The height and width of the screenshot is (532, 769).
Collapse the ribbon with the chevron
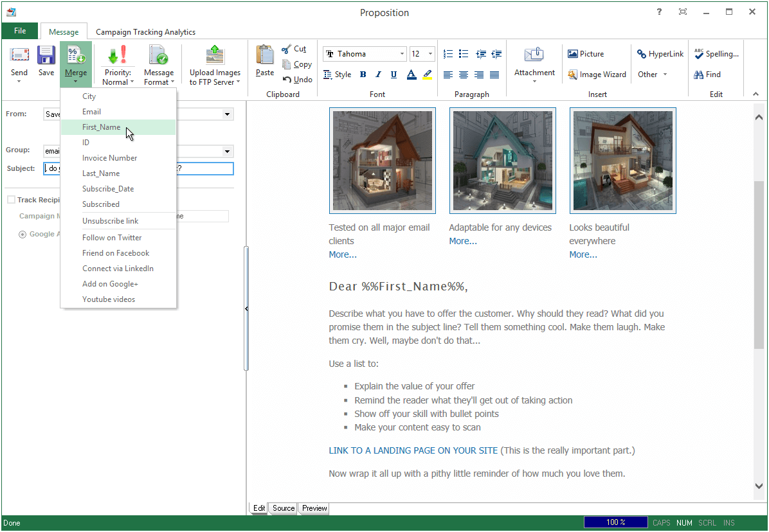click(755, 94)
